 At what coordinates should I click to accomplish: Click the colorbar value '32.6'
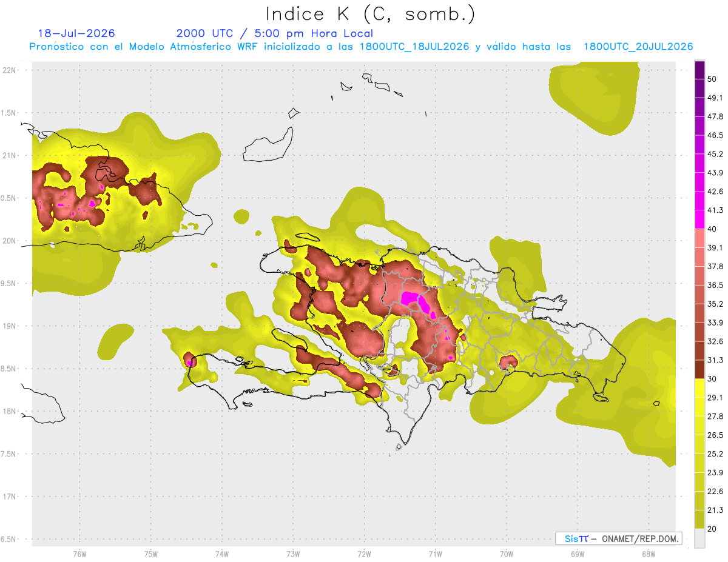pos(715,341)
